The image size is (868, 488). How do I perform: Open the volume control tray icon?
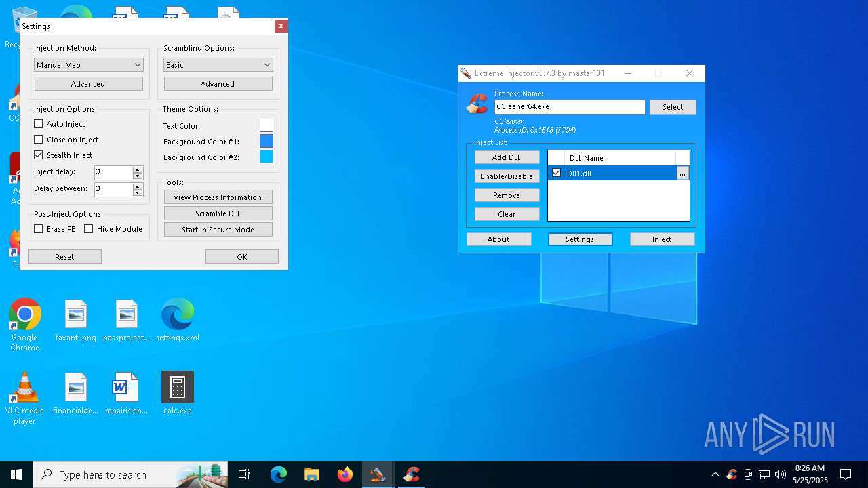click(781, 474)
